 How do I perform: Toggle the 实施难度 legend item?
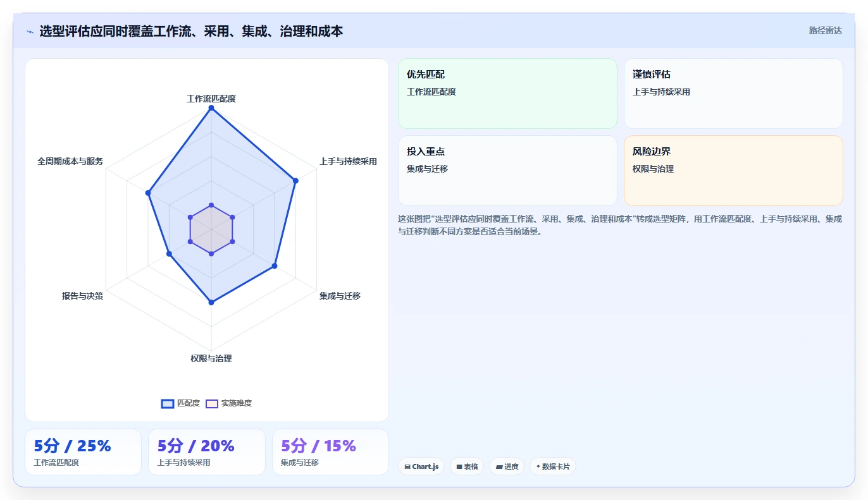[228, 403]
